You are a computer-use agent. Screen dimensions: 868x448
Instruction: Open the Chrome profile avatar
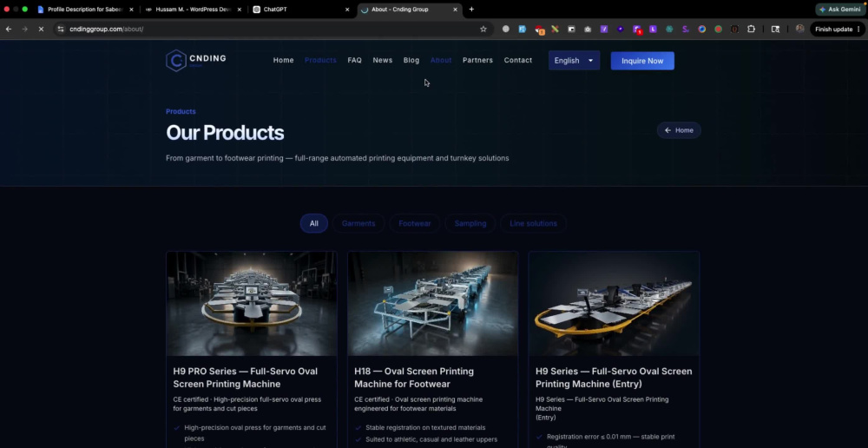[800, 29]
